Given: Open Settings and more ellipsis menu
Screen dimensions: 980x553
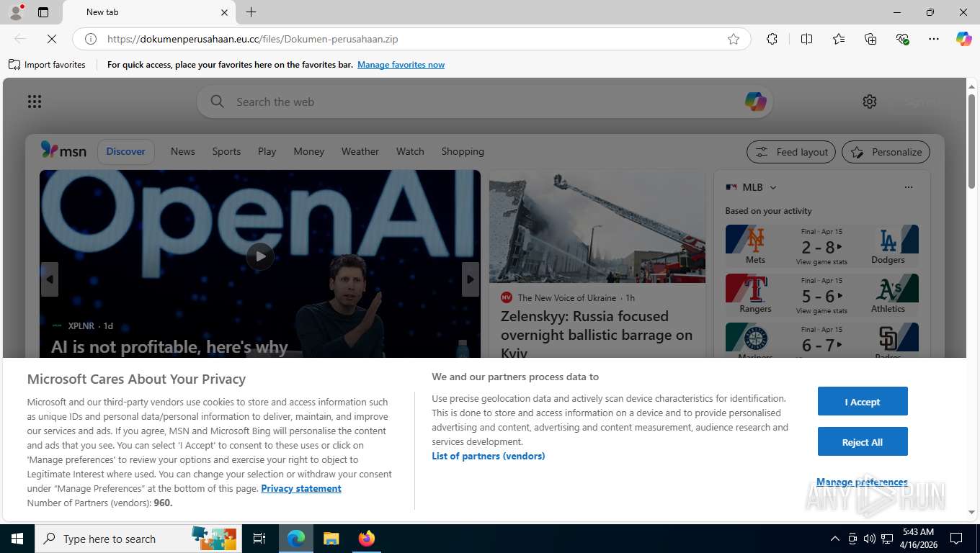Looking at the screenshot, I should pyautogui.click(x=934, y=39).
